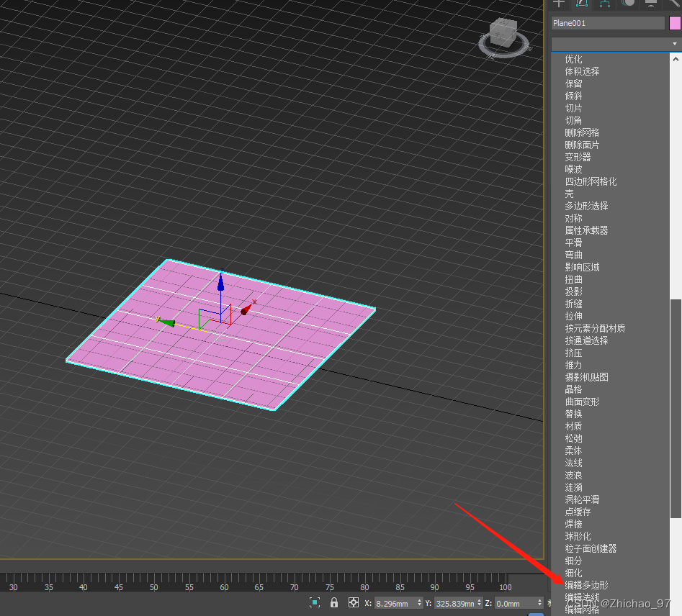Image resolution: width=682 pixels, height=616 pixels.
Task: Choose 按通道选择 entry
Action: coord(586,340)
